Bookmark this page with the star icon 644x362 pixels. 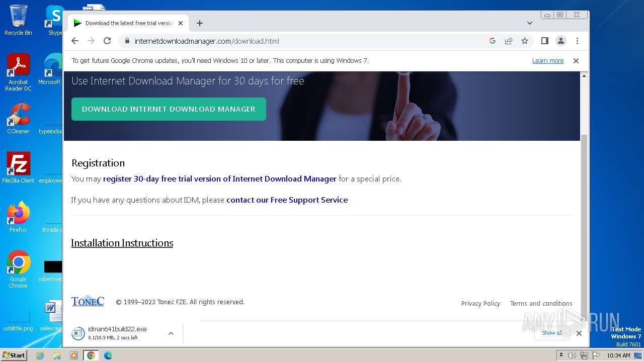pyautogui.click(x=525, y=41)
